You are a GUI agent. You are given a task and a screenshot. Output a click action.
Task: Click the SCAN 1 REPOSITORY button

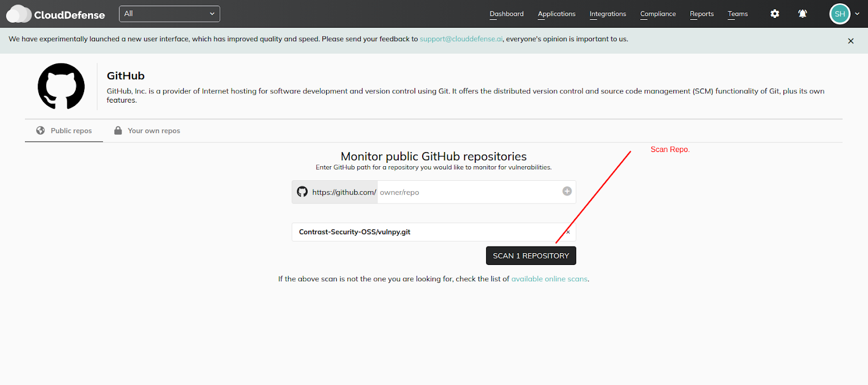pyautogui.click(x=531, y=256)
